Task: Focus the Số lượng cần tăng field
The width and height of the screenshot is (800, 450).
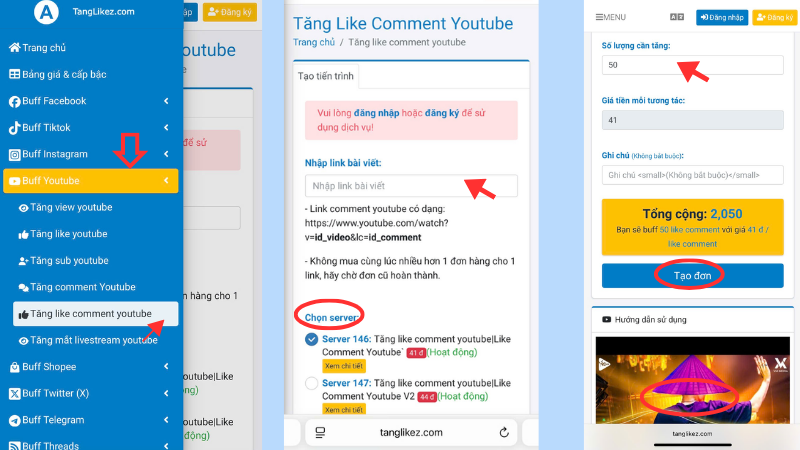Action: click(x=692, y=65)
